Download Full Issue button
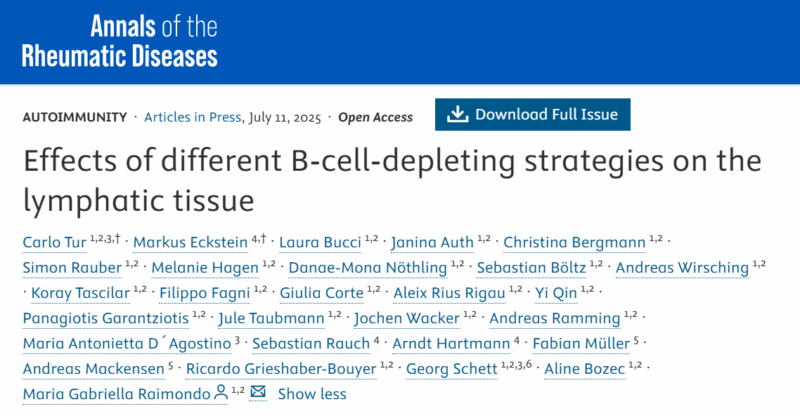Image resolution: width=800 pixels, height=416 pixels. [x=533, y=114]
